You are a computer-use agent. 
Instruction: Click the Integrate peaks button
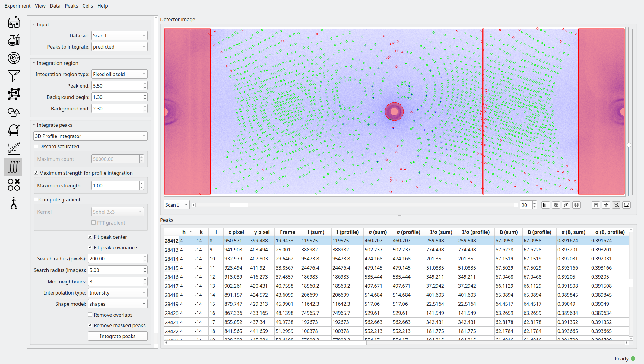pyautogui.click(x=118, y=336)
